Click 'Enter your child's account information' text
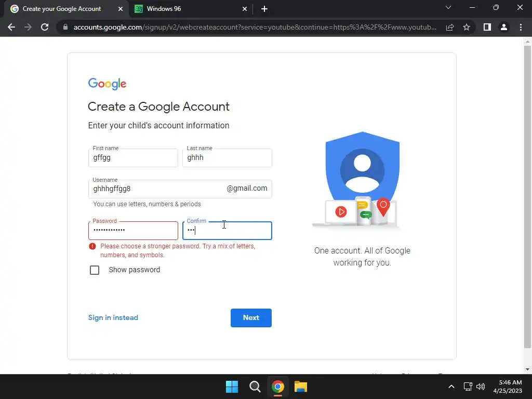Viewport: 532px width, 399px height. pos(158,126)
